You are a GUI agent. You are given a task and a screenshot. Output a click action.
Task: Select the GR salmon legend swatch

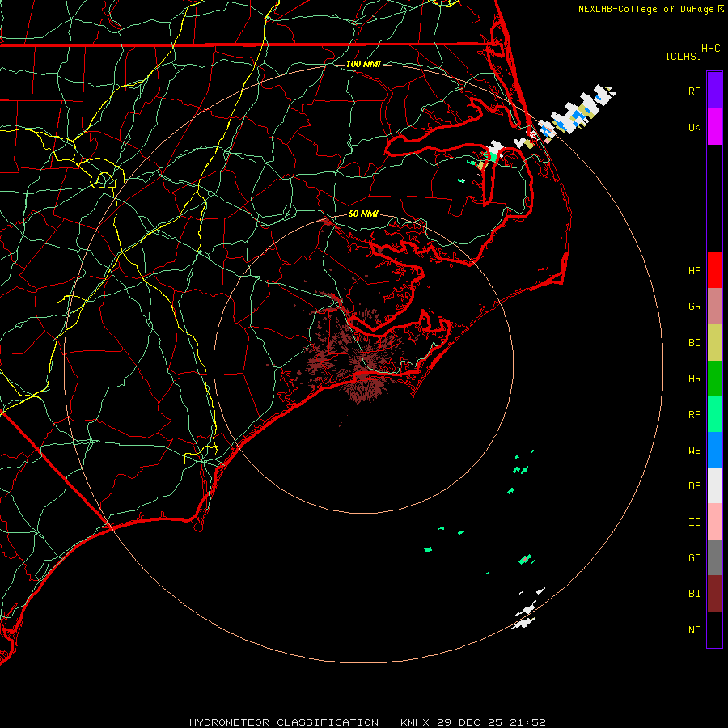[714, 307]
